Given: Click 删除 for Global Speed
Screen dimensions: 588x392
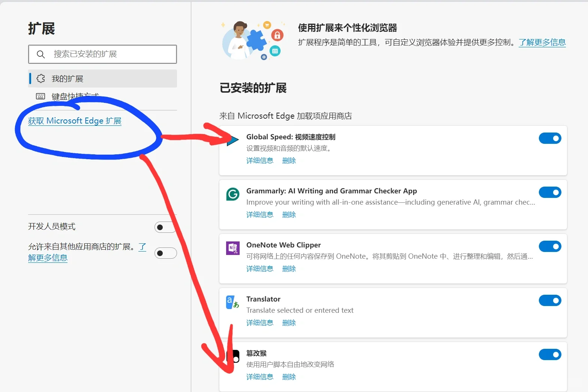Looking at the screenshot, I should coord(289,161).
